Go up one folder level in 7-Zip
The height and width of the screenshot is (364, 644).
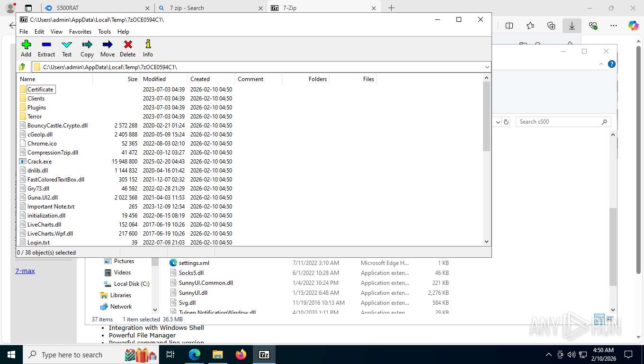pos(22,67)
